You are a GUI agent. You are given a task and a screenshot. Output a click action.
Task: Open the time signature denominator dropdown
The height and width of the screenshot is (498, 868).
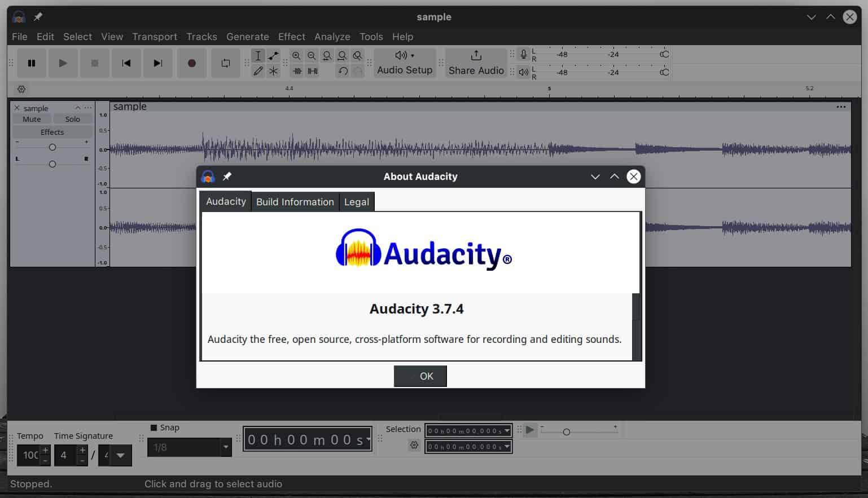(x=120, y=455)
